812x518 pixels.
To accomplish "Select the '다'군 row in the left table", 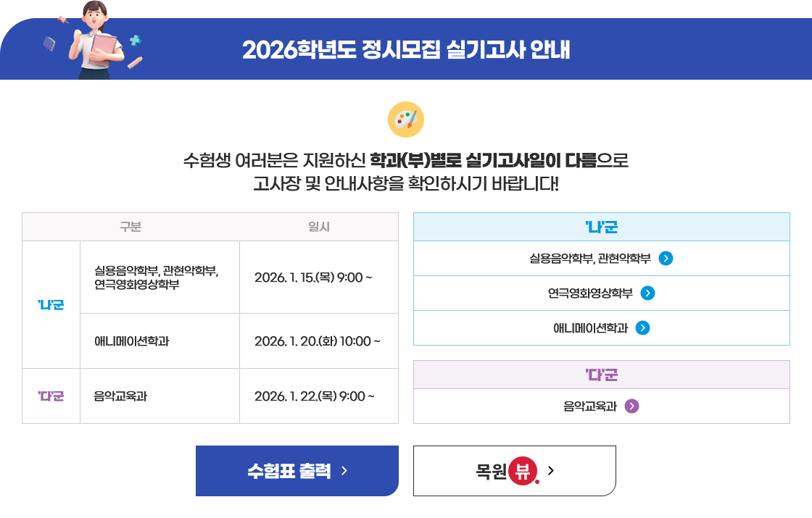I will pyautogui.click(x=51, y=396).
